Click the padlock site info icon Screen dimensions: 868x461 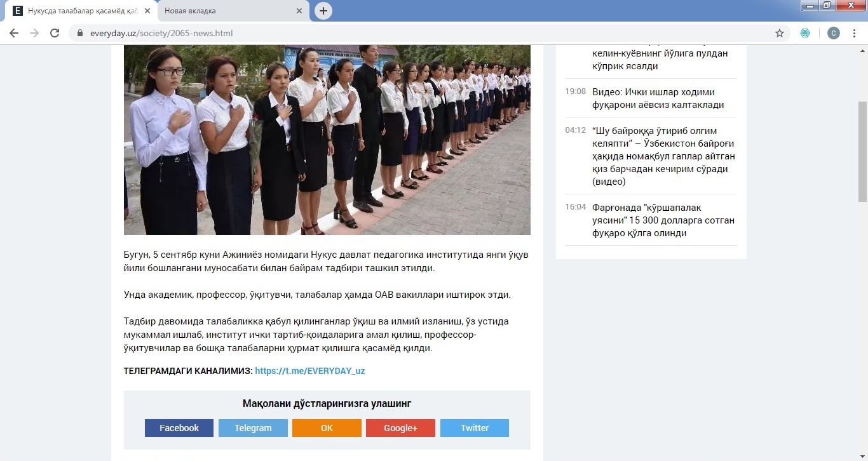[80, 33]
